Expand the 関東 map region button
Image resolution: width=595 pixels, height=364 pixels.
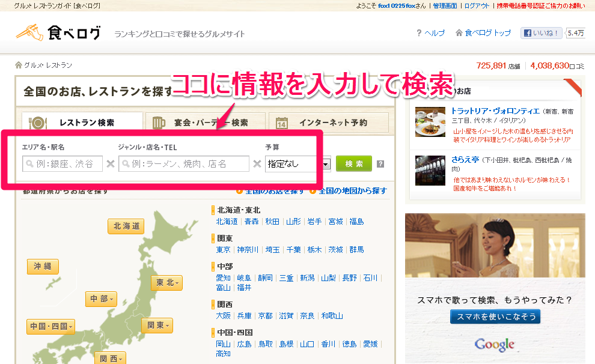point(156,326)
